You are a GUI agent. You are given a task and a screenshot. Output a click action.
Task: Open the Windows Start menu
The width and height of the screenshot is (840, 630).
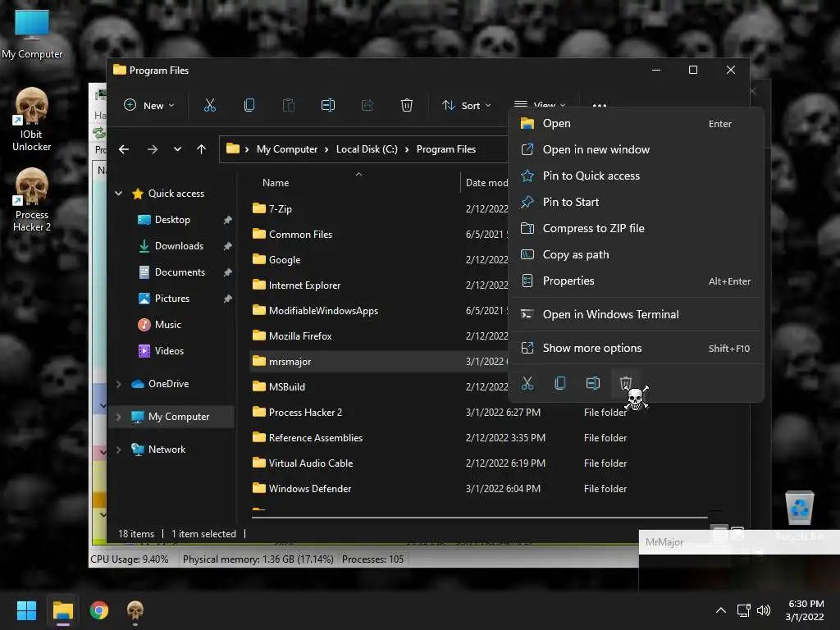pos(26,610)
